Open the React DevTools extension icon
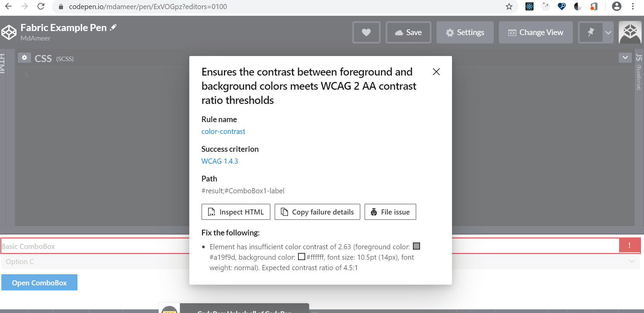 (x=529, y=6)
